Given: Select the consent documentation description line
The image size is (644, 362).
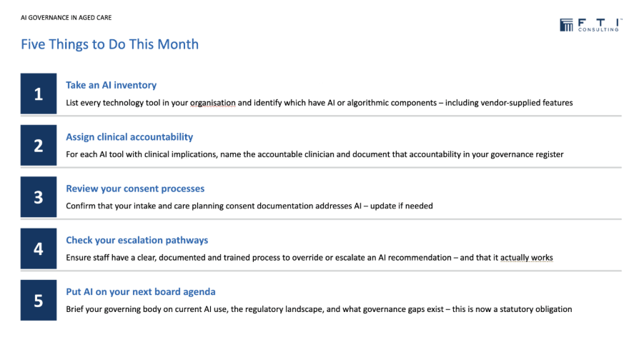Looking at the screenshot, I should tap(249, 206).
